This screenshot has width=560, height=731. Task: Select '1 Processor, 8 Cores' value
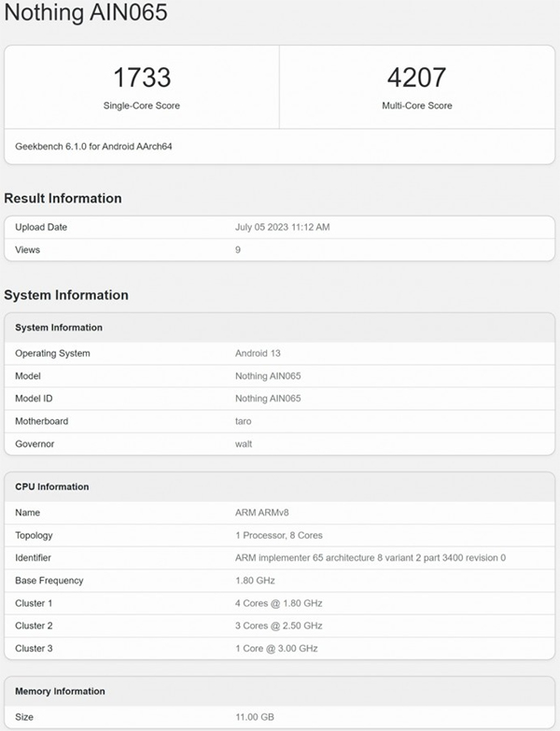point(279,535)
